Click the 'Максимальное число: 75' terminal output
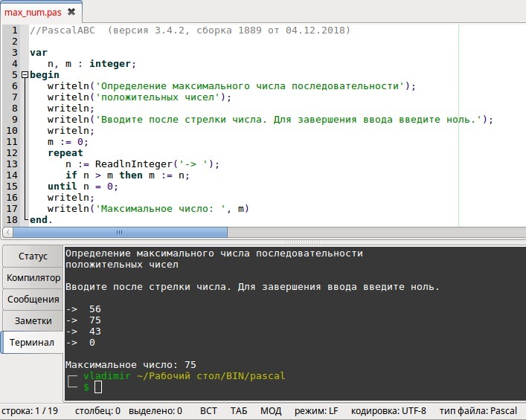This screenshot has height=420, width=526. tap(131, 365)
